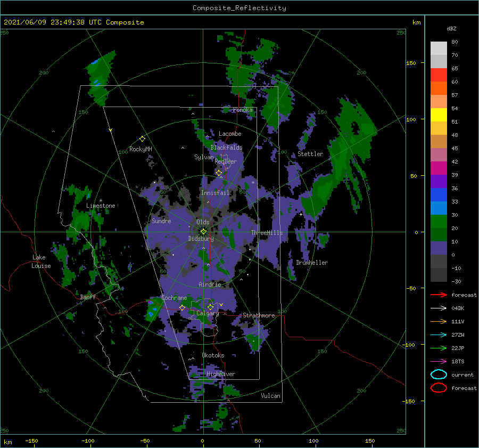Click the dBZ legend heading
The width and height of the screenshot is (479, 448).
click(451, 29)
